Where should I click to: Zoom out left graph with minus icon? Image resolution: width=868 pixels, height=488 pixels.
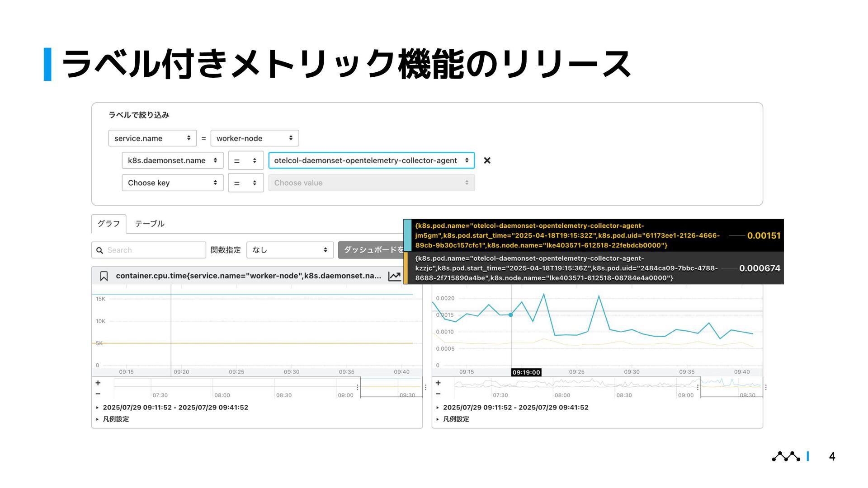(x=98, y=394)
